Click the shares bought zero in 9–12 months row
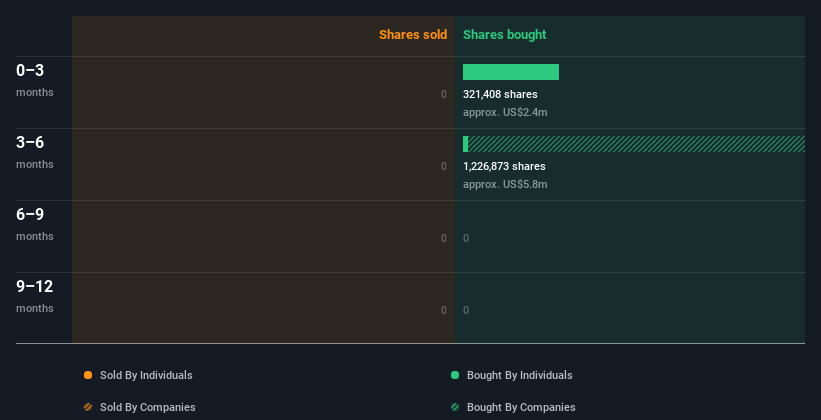Image resolution: width=821 pixels, height=420 pixels. (466, 310)
